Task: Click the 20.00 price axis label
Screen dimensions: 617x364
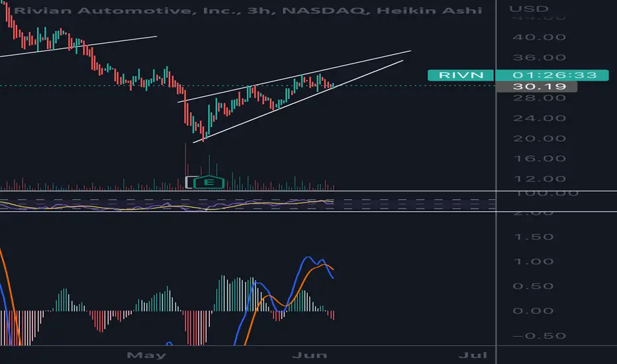Action: coord(539,138)
